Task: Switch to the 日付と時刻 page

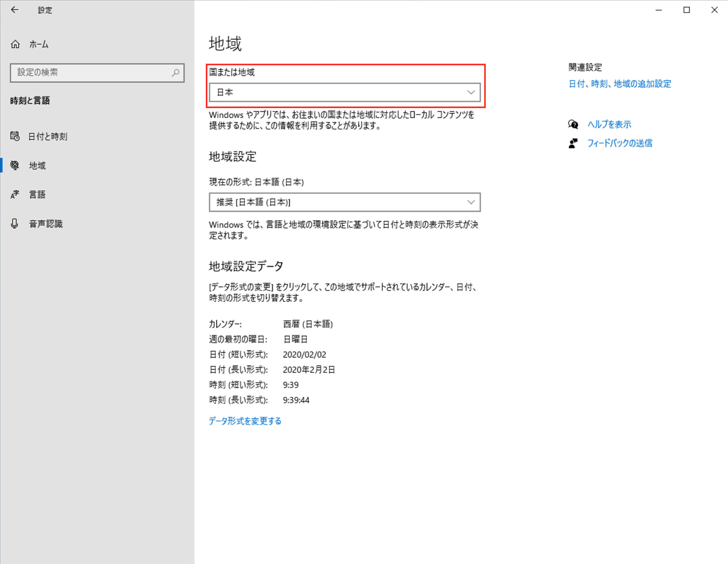Action: pos(48,136)
